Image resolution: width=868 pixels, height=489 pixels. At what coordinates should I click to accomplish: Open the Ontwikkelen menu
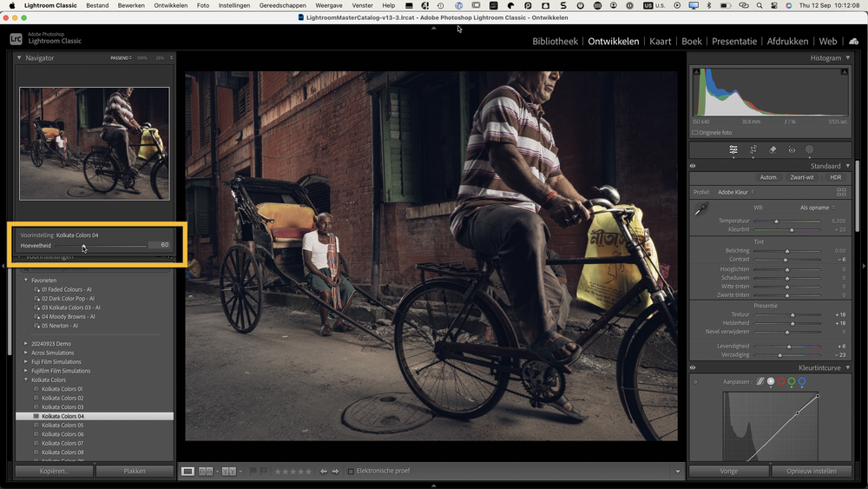pyautogui.click(x=170, y=5)
